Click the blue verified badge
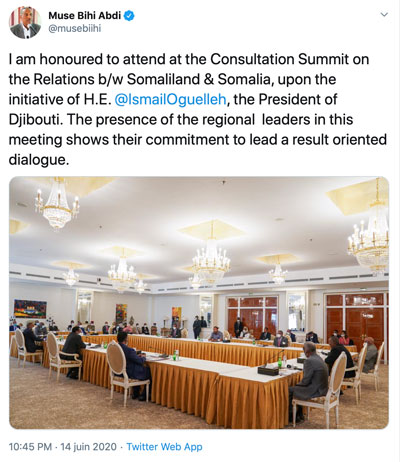 (129, 16)
